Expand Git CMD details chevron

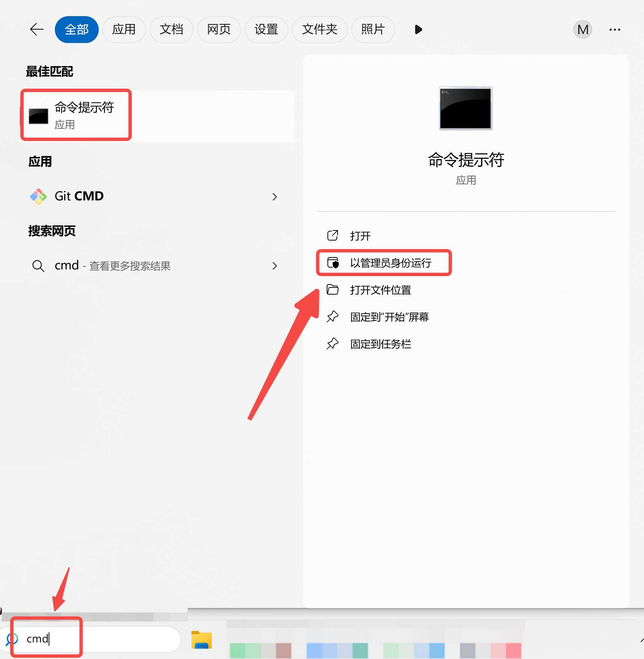pos(274,197)
